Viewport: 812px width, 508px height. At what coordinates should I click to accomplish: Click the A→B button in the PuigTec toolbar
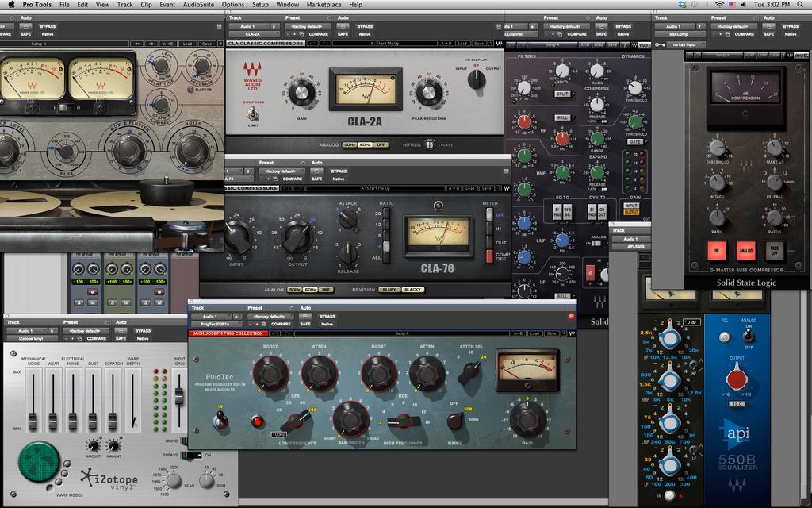(519, 333)
